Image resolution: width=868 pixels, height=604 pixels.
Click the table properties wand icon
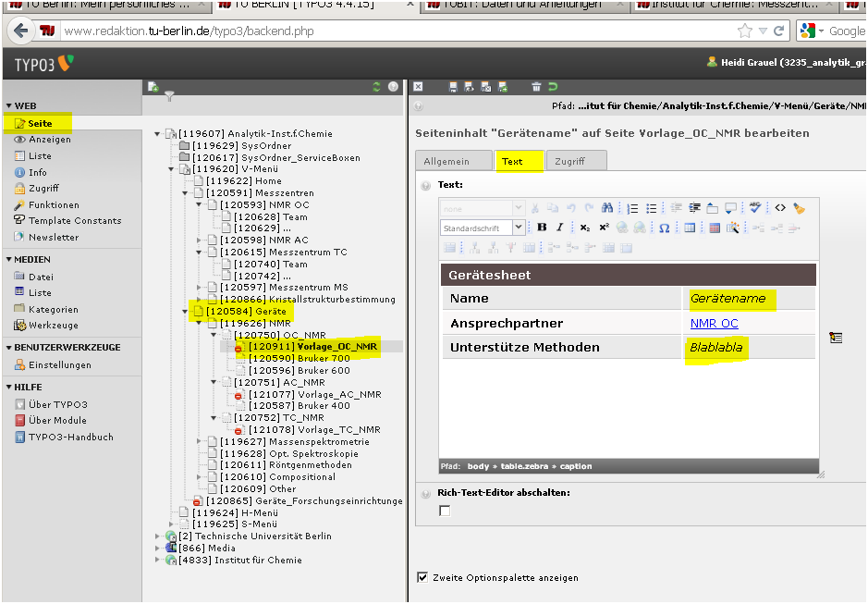click(733, 228)
